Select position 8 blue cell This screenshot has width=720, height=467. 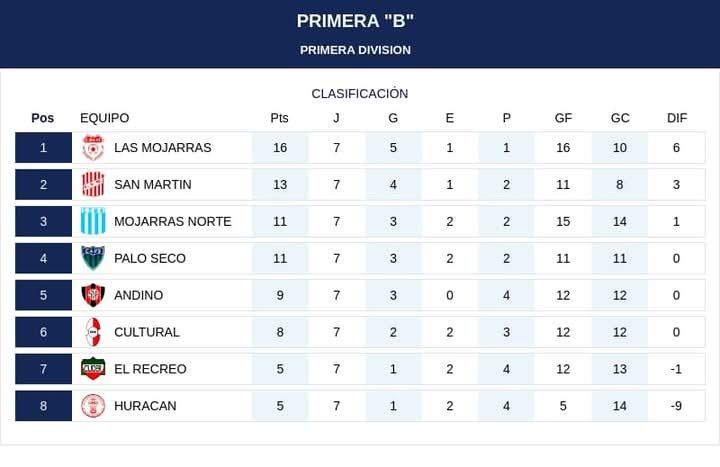(43, 406)
